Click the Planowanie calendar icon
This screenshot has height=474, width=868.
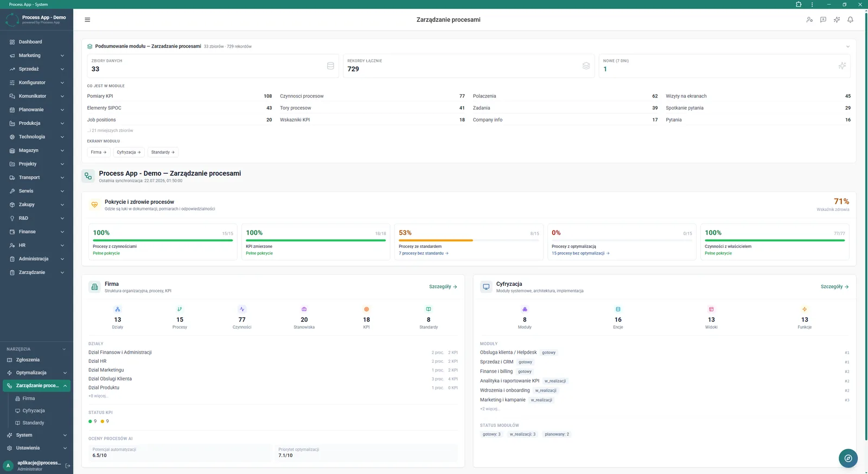12,110
